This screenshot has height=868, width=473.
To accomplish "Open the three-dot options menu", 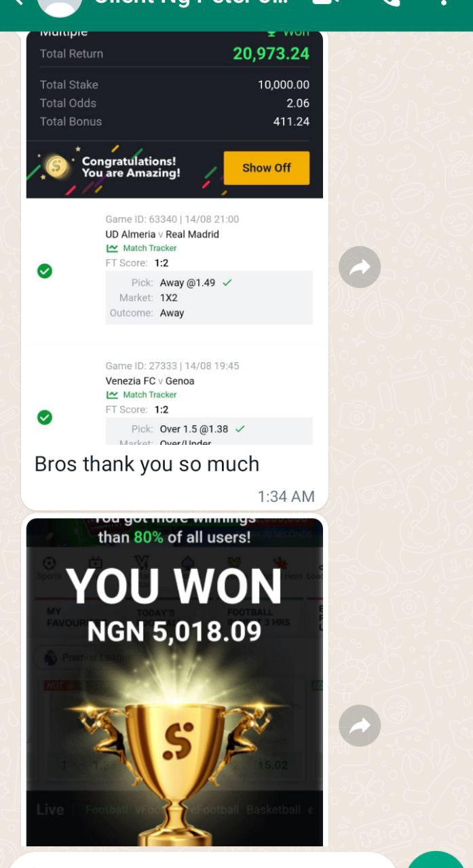I will [x=444, y=3].
